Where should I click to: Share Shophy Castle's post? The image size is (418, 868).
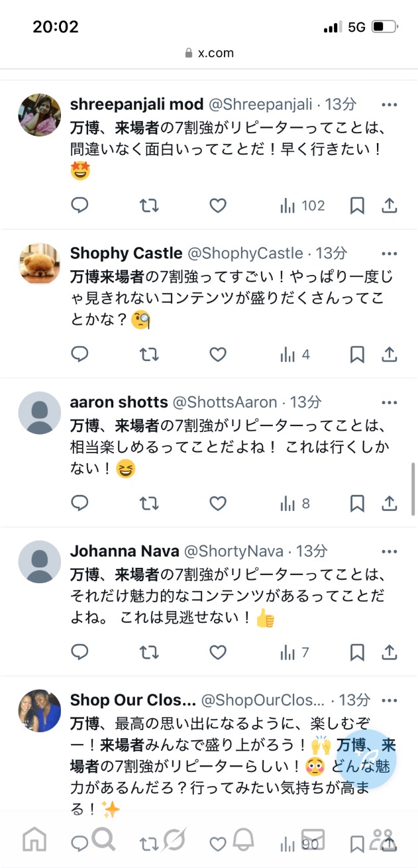point(390,355)
